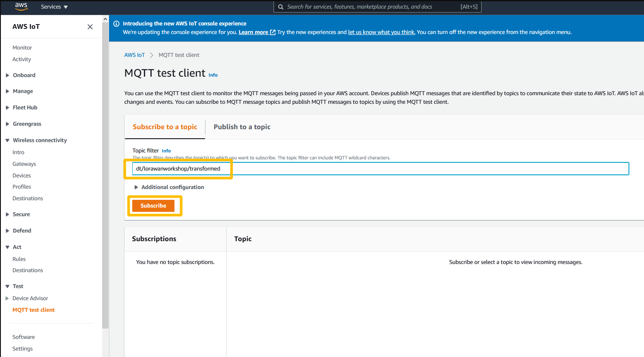This screenshot has width=644, height=357.
Task: Follow the Learn more link in banner
Action: 253,32
